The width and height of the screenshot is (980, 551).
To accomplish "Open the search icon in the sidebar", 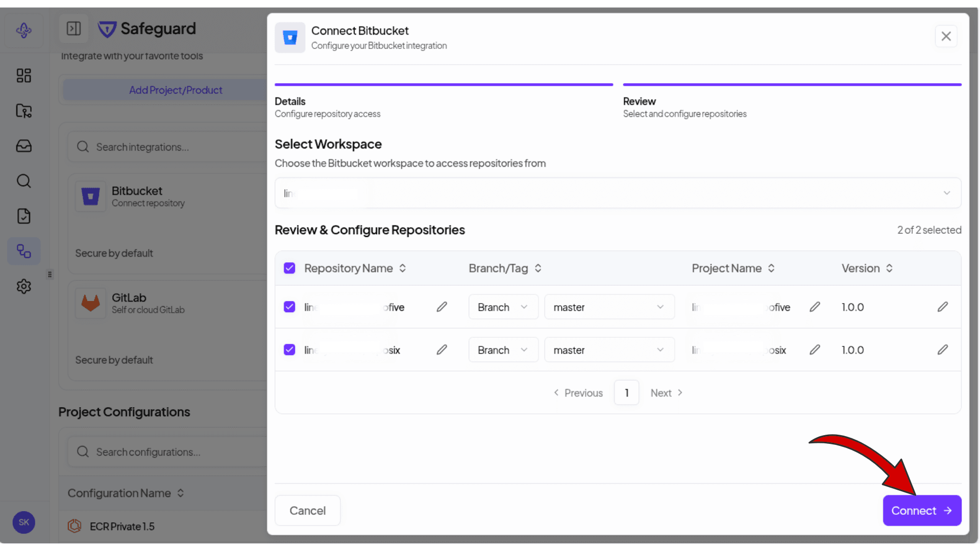I will pyautogui.click(x=23, y=181).
